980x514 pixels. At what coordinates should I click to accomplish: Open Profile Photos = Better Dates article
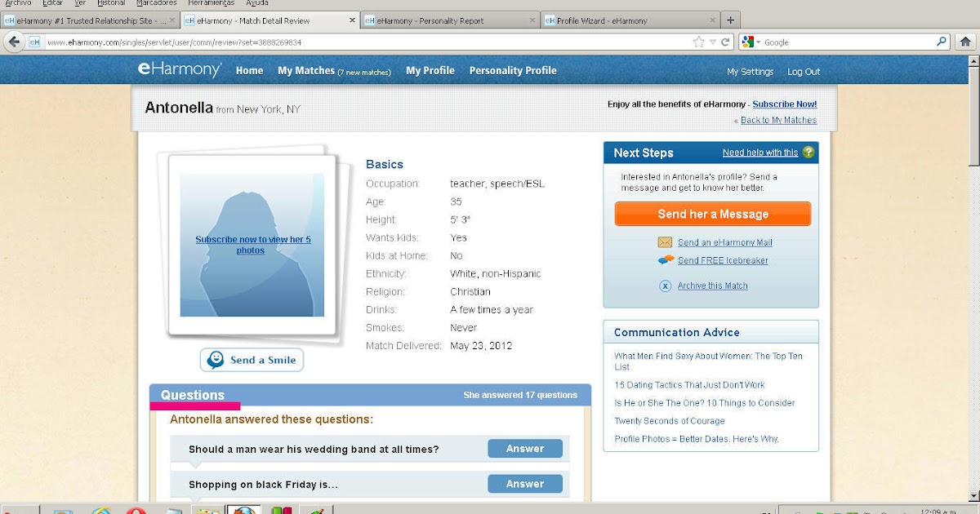tap(697, 439)
